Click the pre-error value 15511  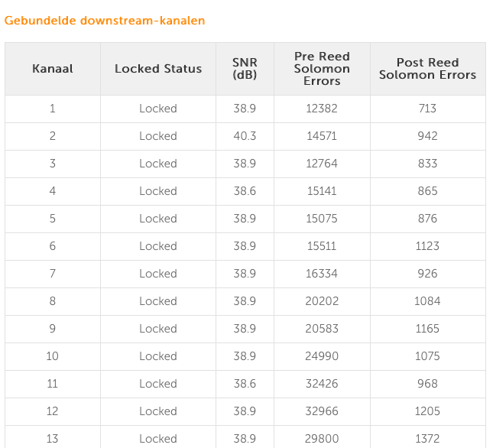(322, 246)
